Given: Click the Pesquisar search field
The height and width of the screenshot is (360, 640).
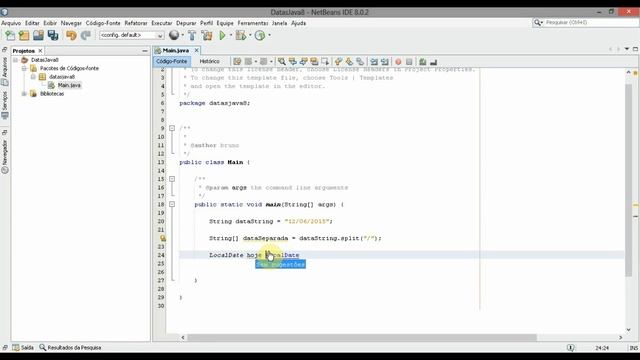Looking at the screenshot, I should [591, 22].
